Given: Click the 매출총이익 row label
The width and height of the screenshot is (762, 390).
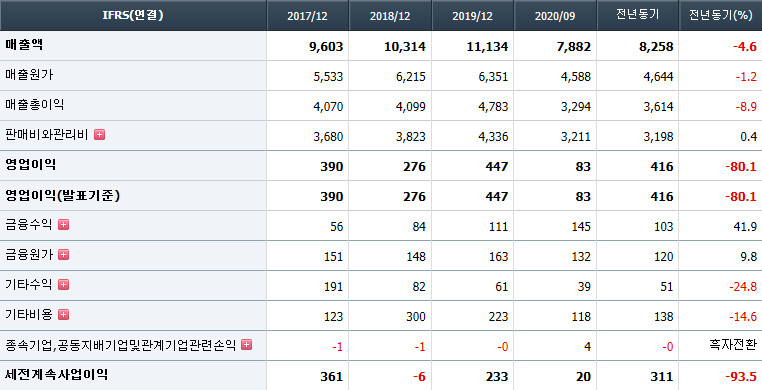Looking at the screenshot, I should tap(35, 104).
